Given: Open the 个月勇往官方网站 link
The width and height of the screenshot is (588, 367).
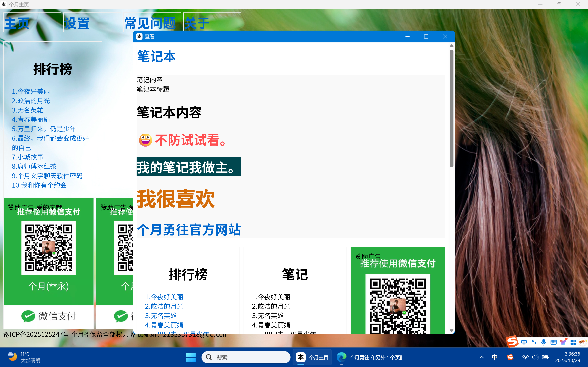Looking at the screenshot, I should [189, 230].
